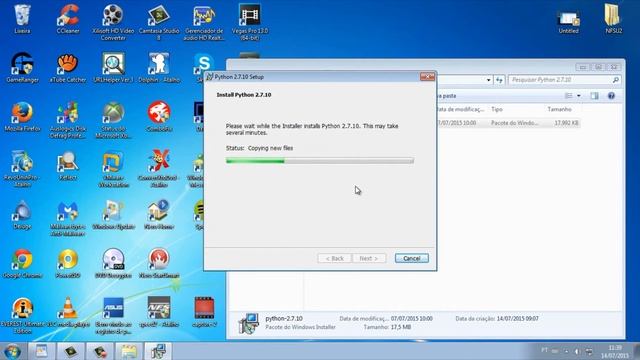The image size is (640, 360).
Task: Open the view options dropdown arrow in Explorer
Action: coord(578,96)
